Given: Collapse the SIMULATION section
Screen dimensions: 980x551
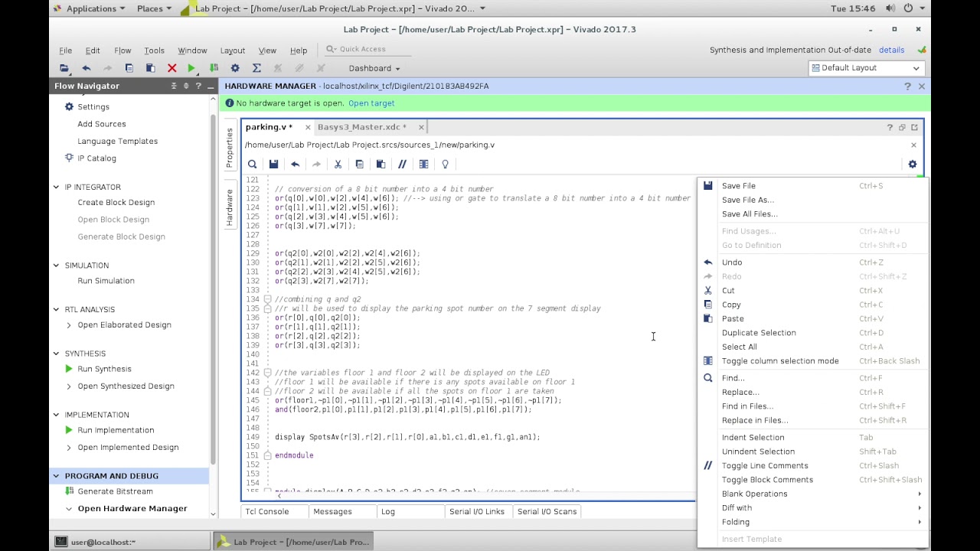Looking at the screenshot, I should click(x=56, y=266).
